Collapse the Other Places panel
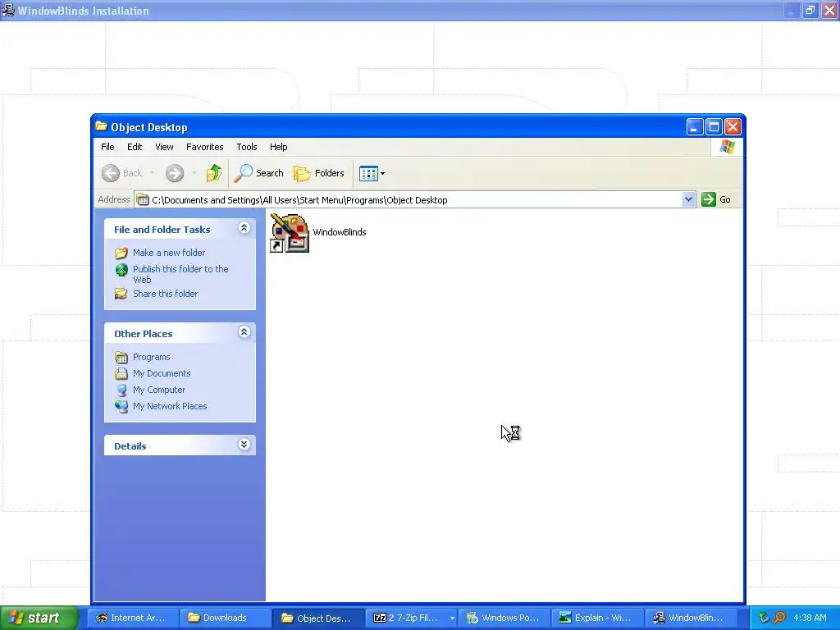Screen dimensions: 840x630 (244, 332)
